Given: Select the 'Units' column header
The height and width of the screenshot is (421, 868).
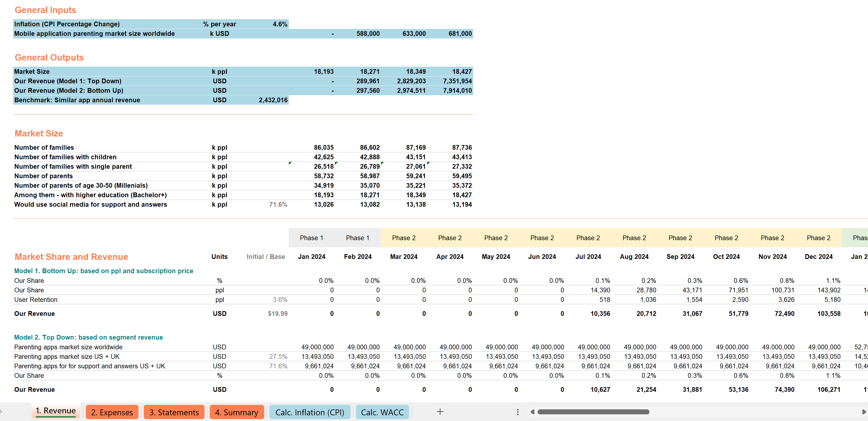Looking at the screenshot, I should point(219,256).
